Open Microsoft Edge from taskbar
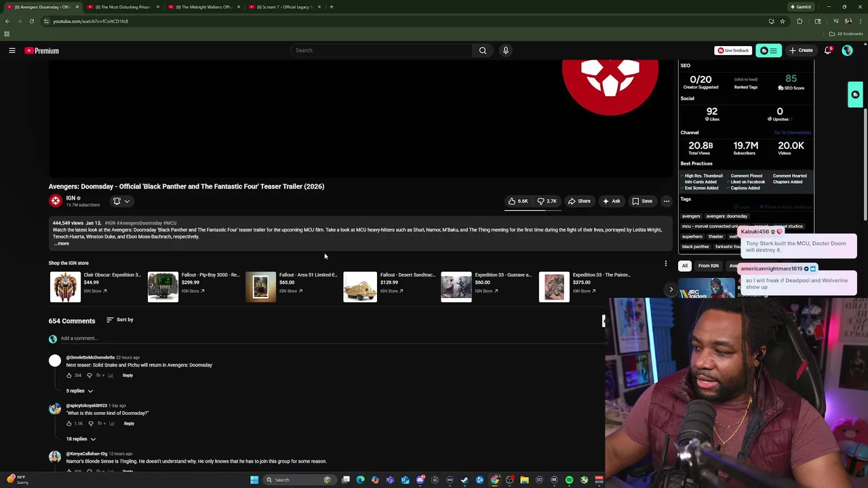This screenshot has width=868, height=488. 360,480
